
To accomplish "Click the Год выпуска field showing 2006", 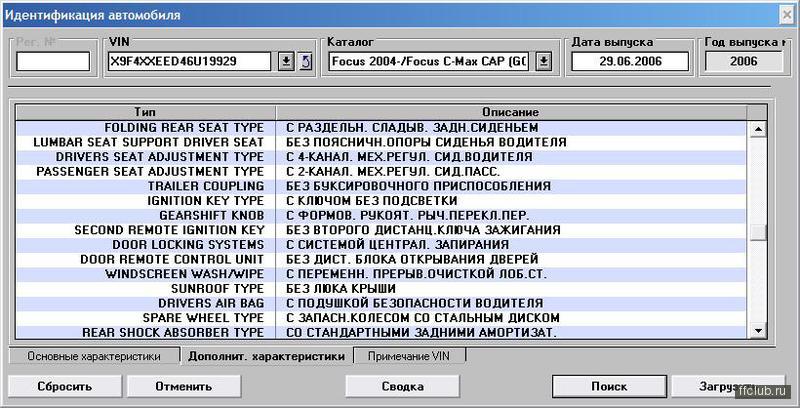I will [743, 62].
